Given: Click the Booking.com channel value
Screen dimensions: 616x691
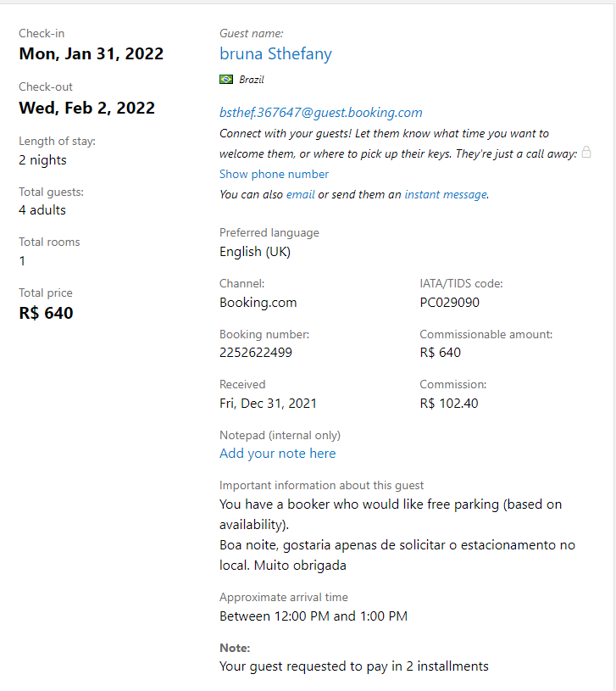Looking at the screenshot, I should tap(258, 302).
